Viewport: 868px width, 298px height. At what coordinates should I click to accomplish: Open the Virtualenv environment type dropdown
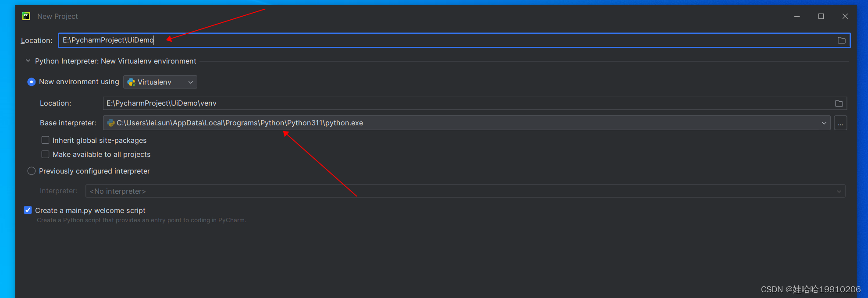[x=160, y=82]
